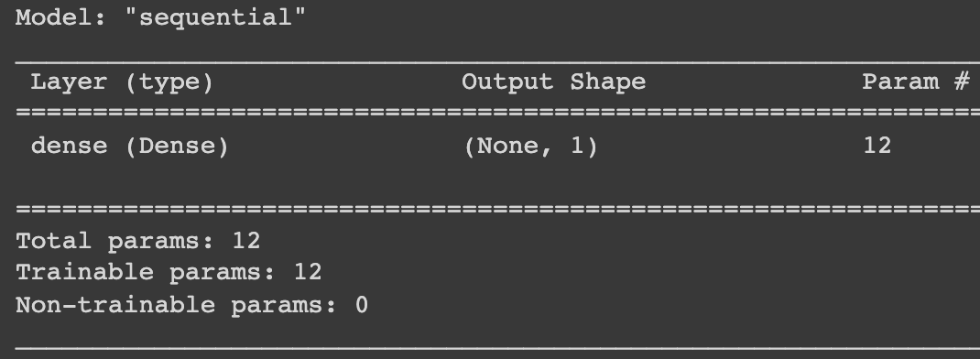Click the 12 after Trainable params
This screenshot has width=980, height=359.
[x=308, y=272]
